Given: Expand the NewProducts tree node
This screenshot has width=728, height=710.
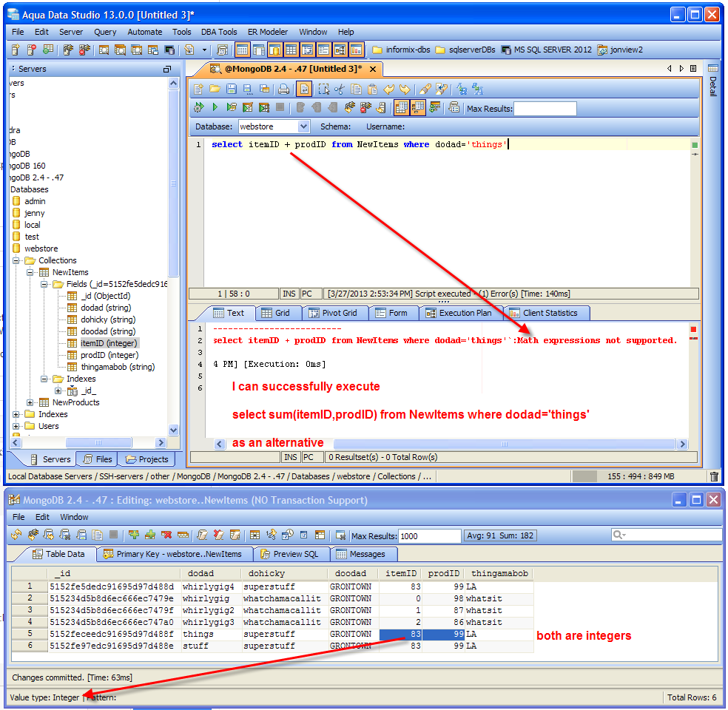Looking at the screenshot, I should 30,402.
